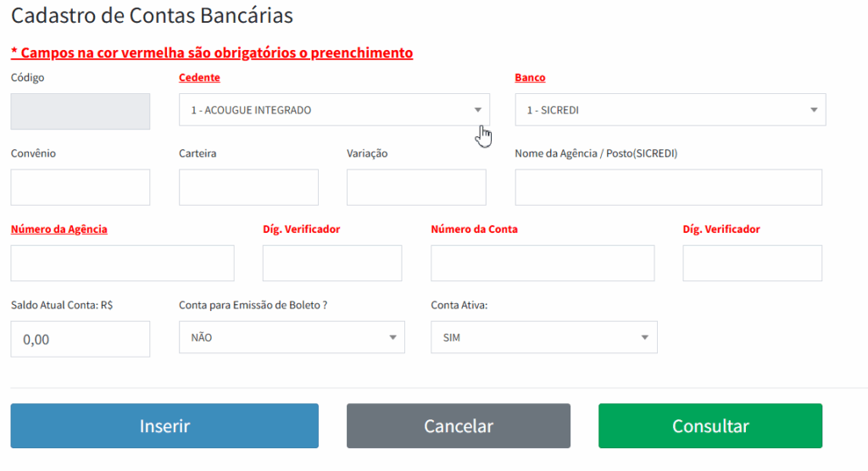Click the Nome da Agência / Posto field
This screenshot has width=868, height=471.
pyautogui.click(x=668, y=187)
